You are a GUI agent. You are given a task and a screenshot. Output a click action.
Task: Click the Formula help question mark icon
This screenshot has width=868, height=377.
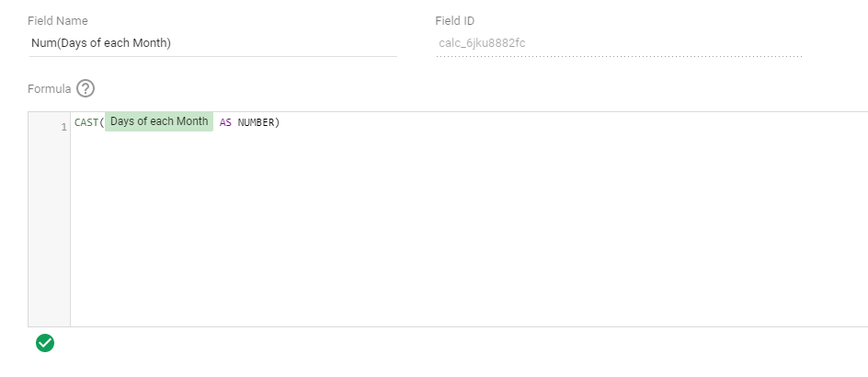(x=86, y=88)
